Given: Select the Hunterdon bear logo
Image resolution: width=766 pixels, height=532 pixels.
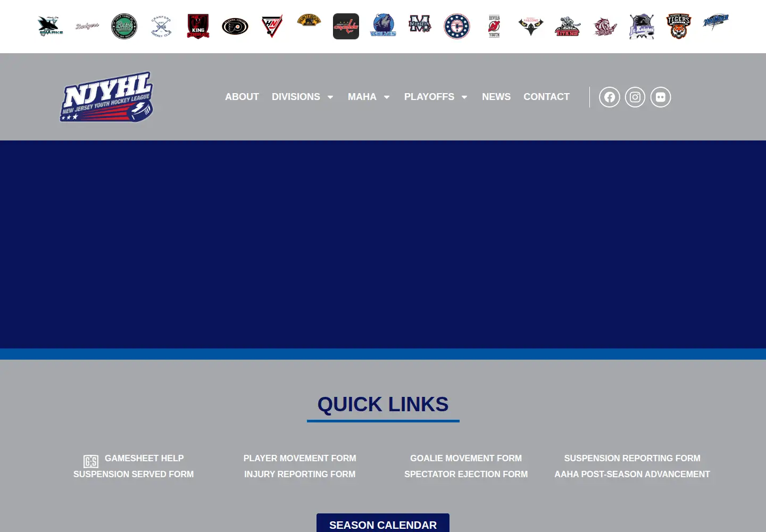Looking at the screenshot, I should point(309,21).
